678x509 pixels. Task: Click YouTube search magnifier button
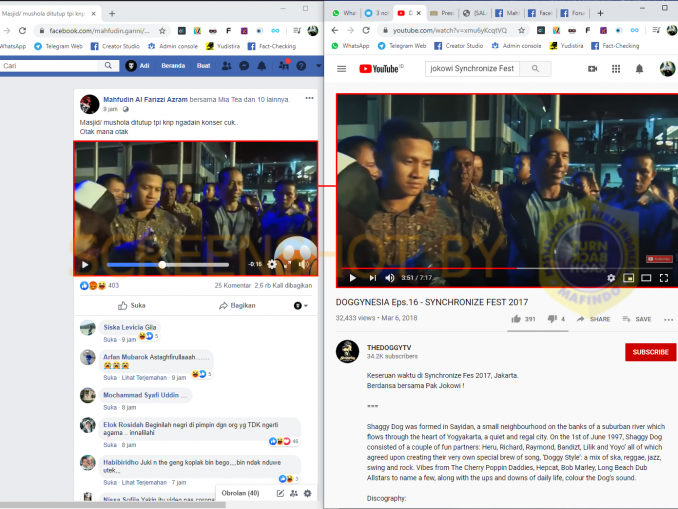tap(535, 68)
